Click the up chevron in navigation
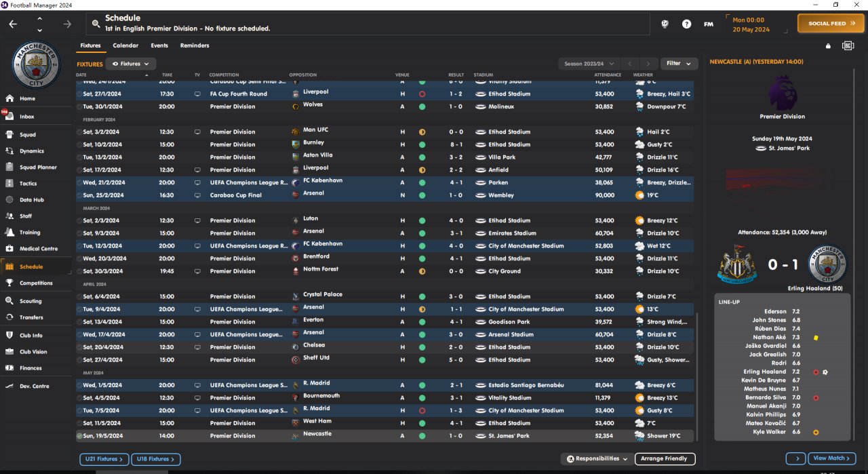 point(39,18)
